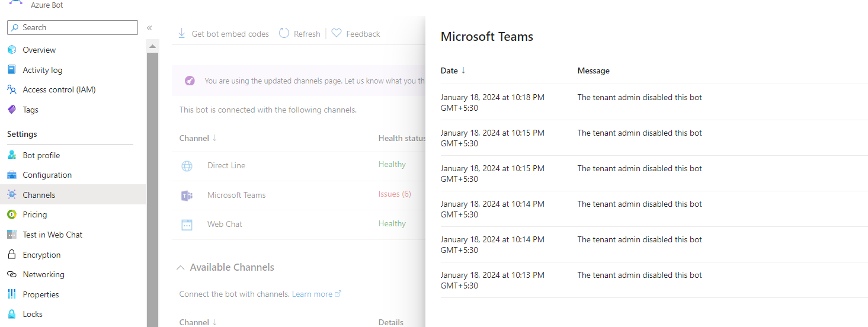Click the download arrow embed codes icon

(x=182, y=33)
